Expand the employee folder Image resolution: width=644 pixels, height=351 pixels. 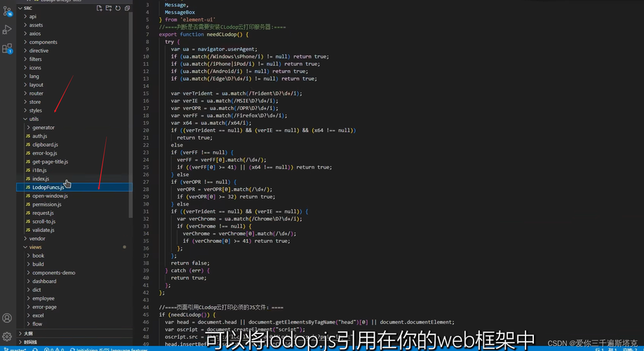[74, 298]
